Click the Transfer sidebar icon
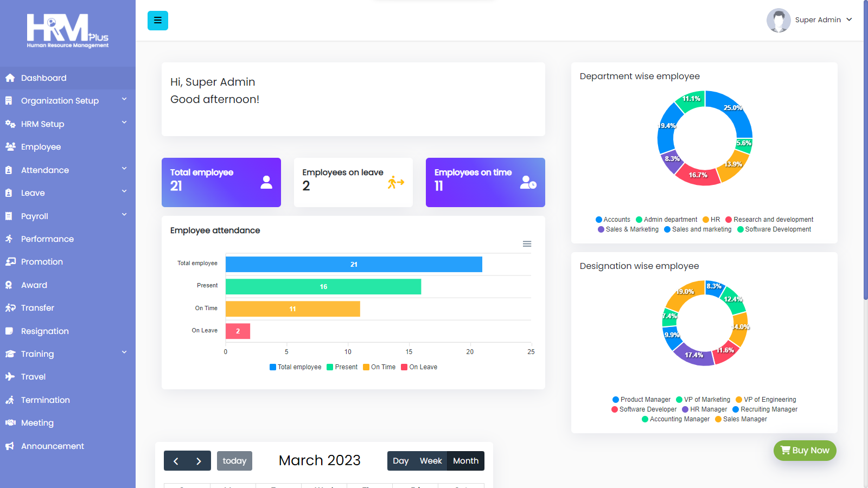 10,308
